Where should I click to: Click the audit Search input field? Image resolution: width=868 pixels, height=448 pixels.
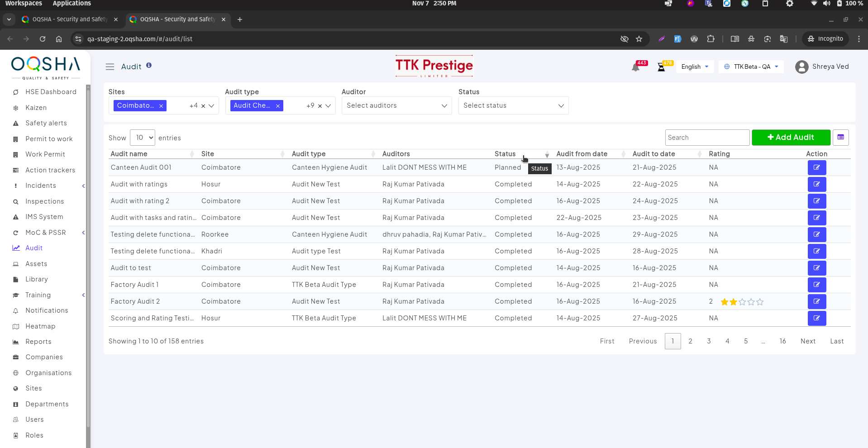click(707, 138)
